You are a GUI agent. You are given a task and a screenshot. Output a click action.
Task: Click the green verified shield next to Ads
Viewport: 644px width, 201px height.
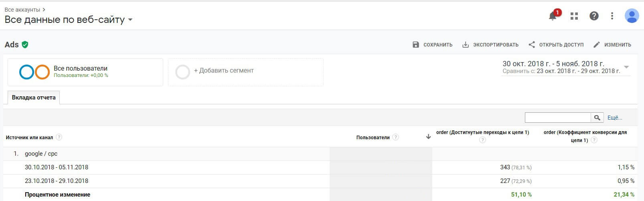coord(25,45)
